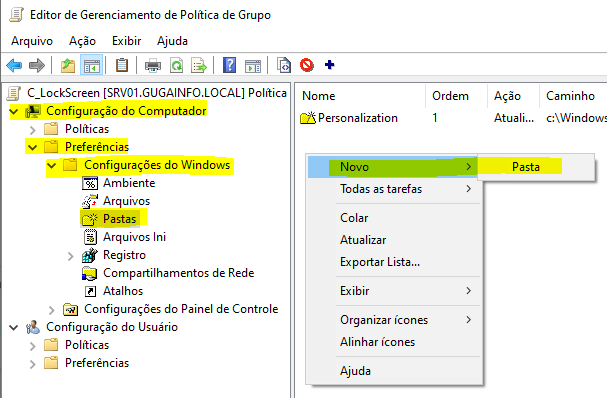Choose Exportar Lista in context menu
The width and height of the screenshot is (607, 398).
click(x=394, y=262)
